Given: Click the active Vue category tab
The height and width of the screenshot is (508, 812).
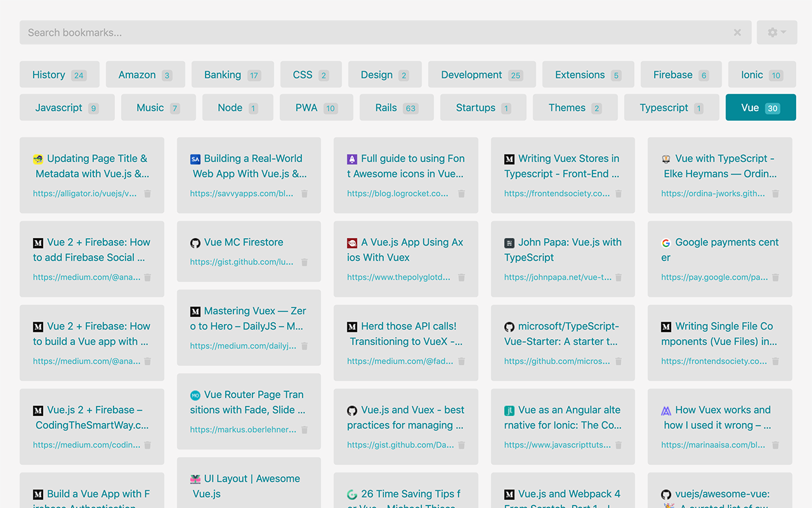Looking at the screenshot, I should [x=761, y=108].
